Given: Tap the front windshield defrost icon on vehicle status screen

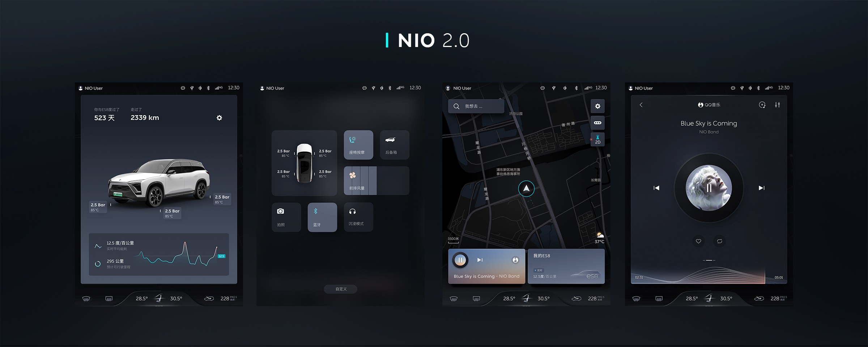Looking at the screenshot, I should click(86, 299).
